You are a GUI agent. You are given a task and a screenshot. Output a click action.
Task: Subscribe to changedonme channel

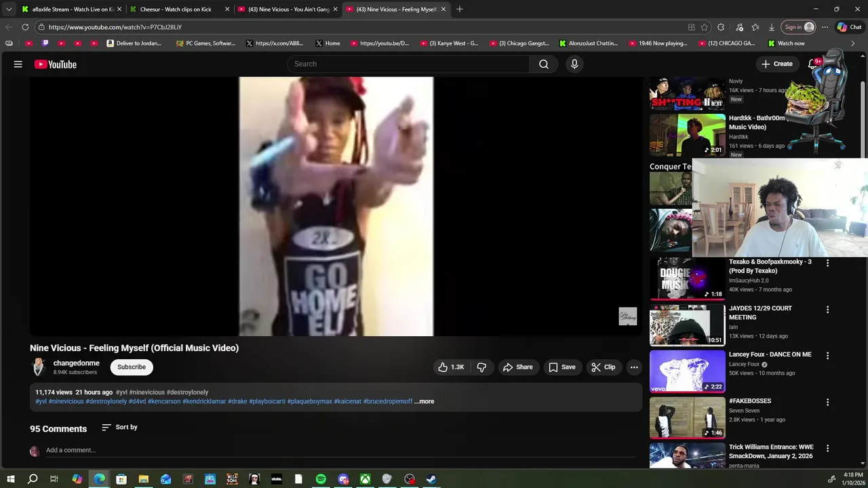(x=132, y=367)
